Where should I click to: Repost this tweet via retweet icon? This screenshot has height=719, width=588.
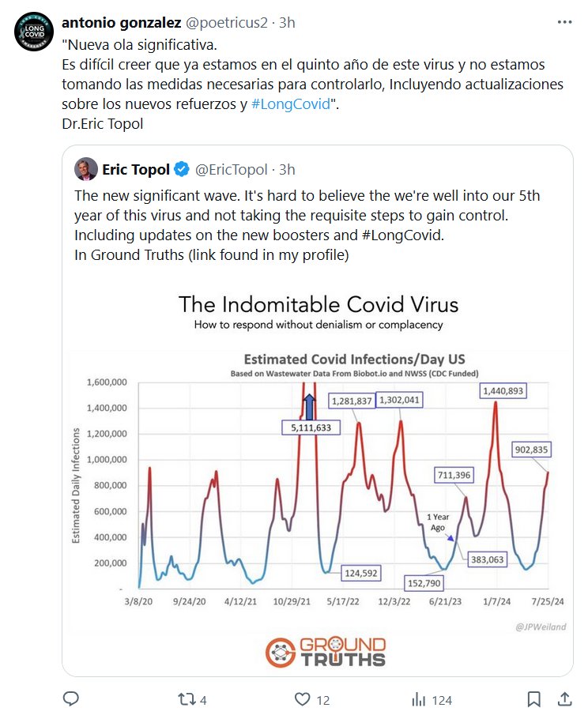click(185, 699)
